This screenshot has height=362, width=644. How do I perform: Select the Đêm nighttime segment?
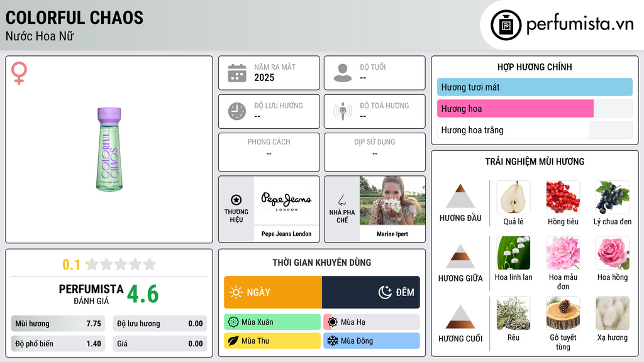tap(371, 292)
